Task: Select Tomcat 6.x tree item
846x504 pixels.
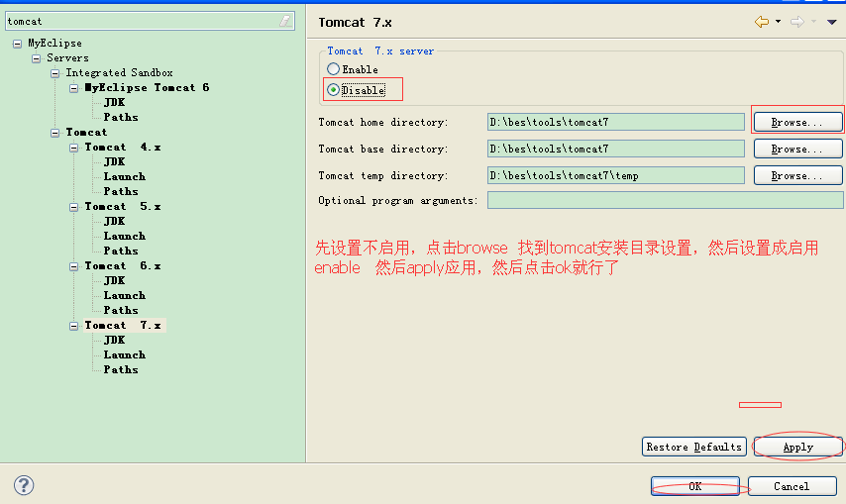Action: (123, 265)
